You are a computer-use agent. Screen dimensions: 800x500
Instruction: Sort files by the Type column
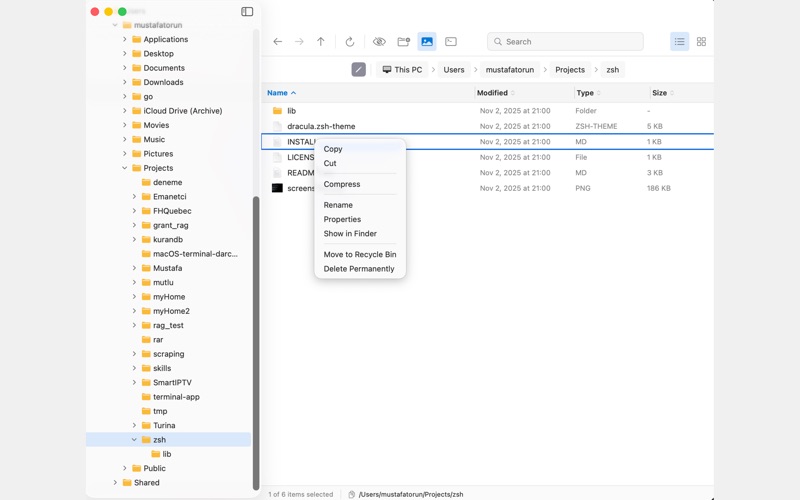[x=589, y=93]
